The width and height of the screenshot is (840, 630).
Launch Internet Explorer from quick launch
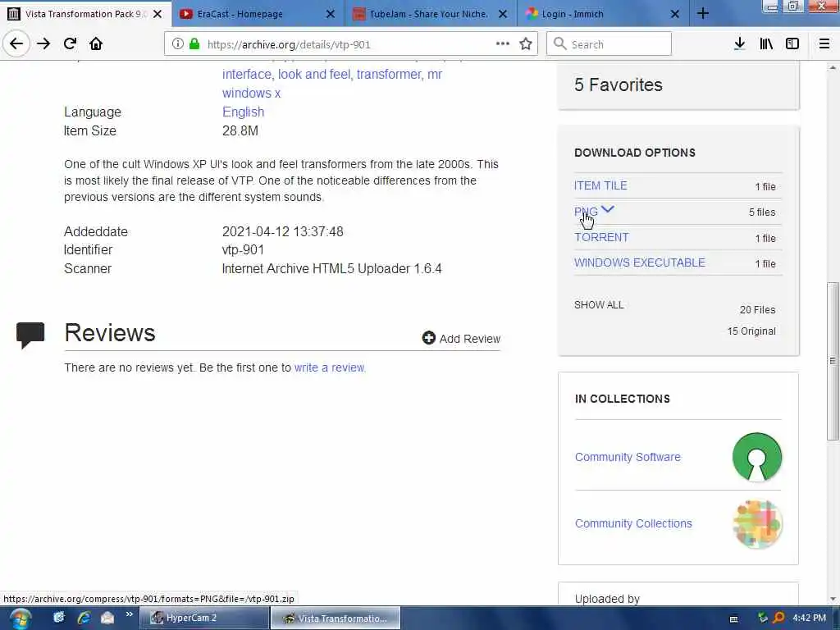point(83,618)
